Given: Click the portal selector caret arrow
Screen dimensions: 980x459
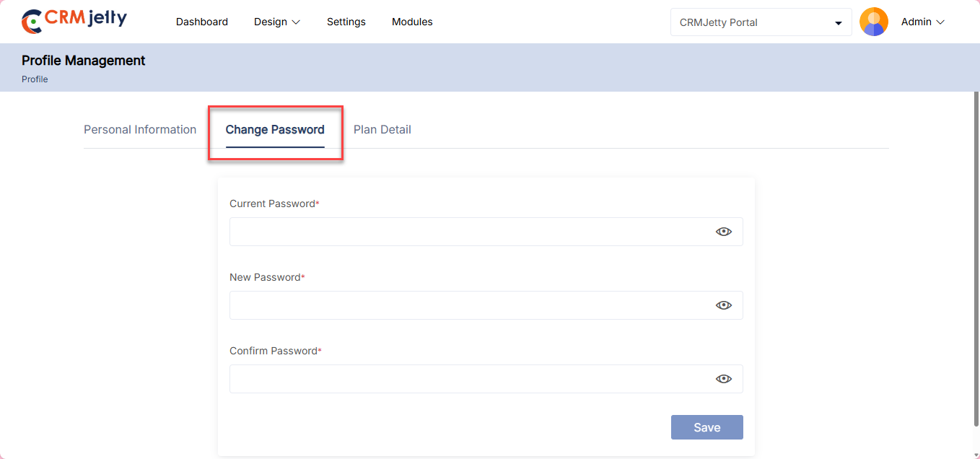Looking at the screenshot, I should pos(838,23).
